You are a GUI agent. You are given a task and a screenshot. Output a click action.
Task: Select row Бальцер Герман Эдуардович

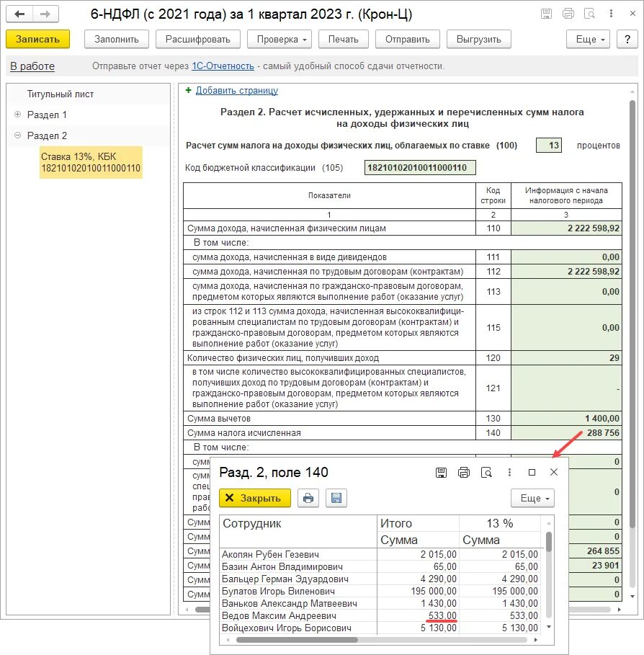(x=380, y=579)
